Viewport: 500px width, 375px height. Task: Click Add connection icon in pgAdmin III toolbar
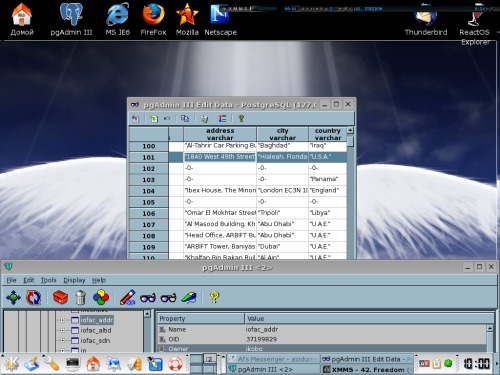pos(13,297)
